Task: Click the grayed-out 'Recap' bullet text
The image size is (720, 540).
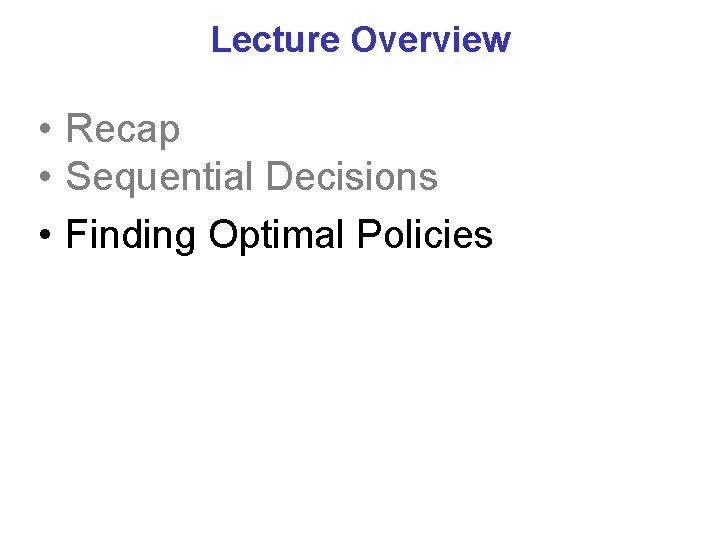Action: pyautogui.click(x=123, y=130)
